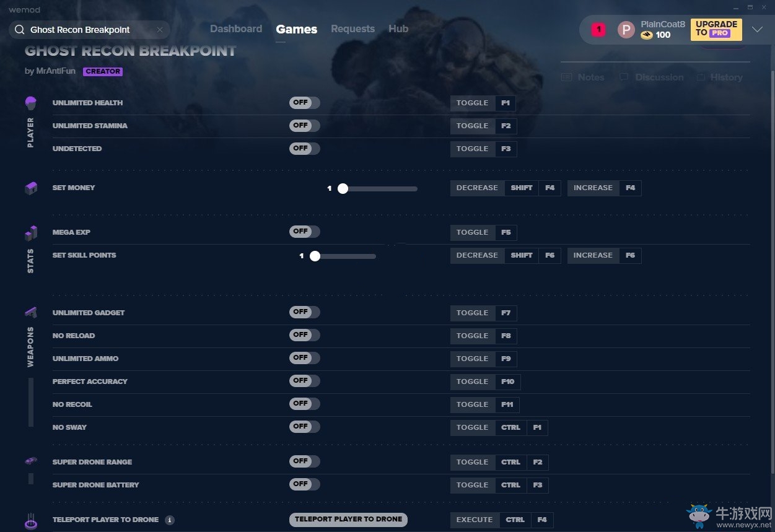Click Toggle hotkey button for Unlimited Health
The image size is (775, 532).
coord(473,103)
